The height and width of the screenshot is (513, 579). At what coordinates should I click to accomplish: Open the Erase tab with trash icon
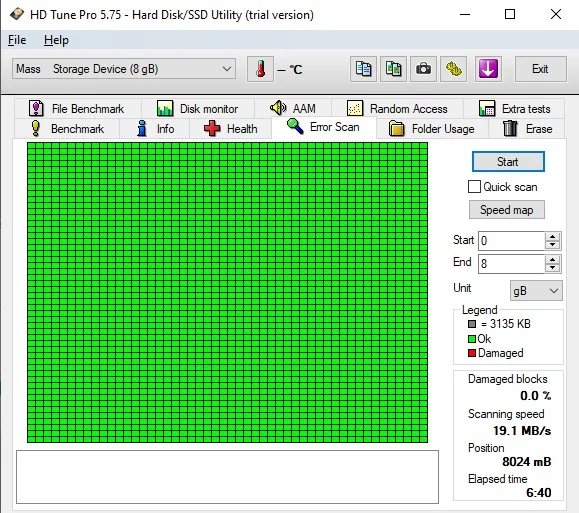527,129
